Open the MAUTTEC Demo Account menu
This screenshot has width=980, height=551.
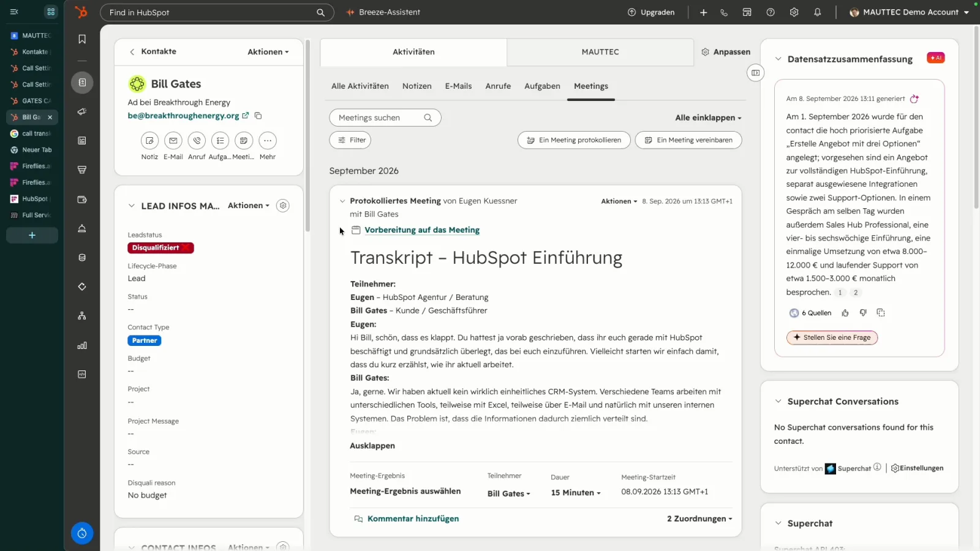click(x=910, y=12)
